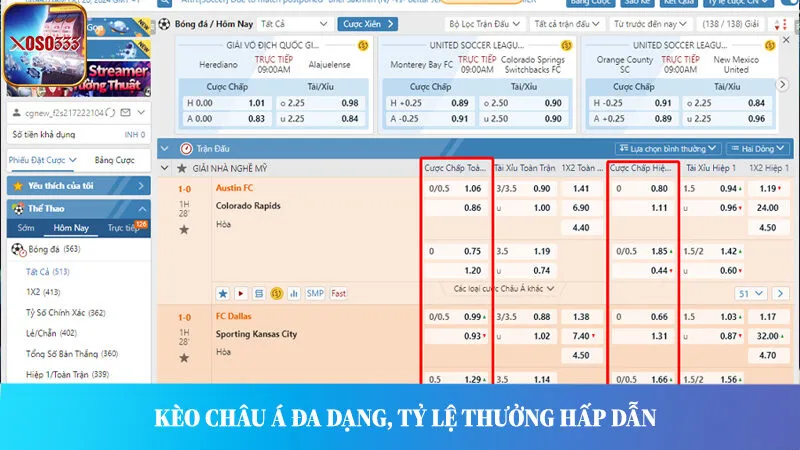This screenshot has width=800, height=450.
Task: Select Tất Cả (513) in sidebar
Action: [x=48, y=272]
